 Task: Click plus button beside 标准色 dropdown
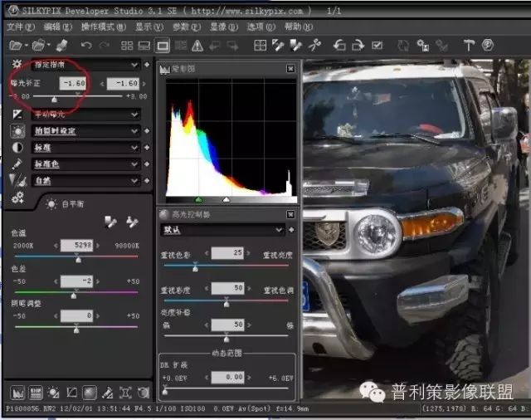pos(147,164)
